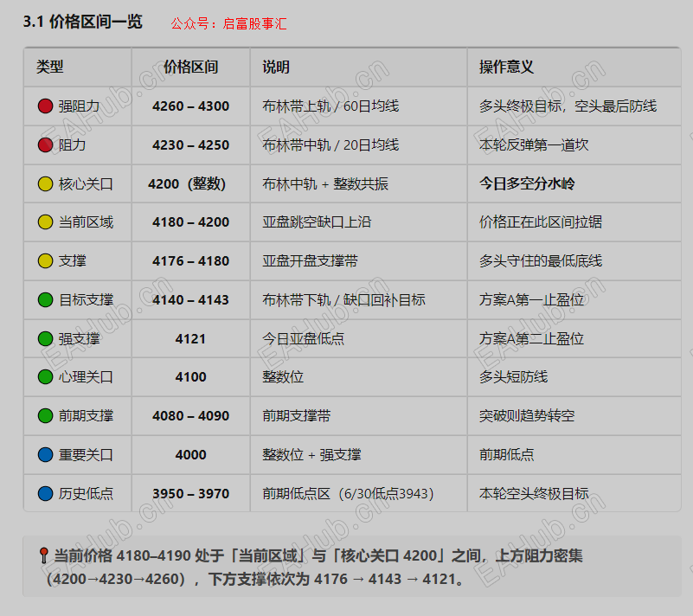Select price range 4080 – 4090

pos(190,416)
